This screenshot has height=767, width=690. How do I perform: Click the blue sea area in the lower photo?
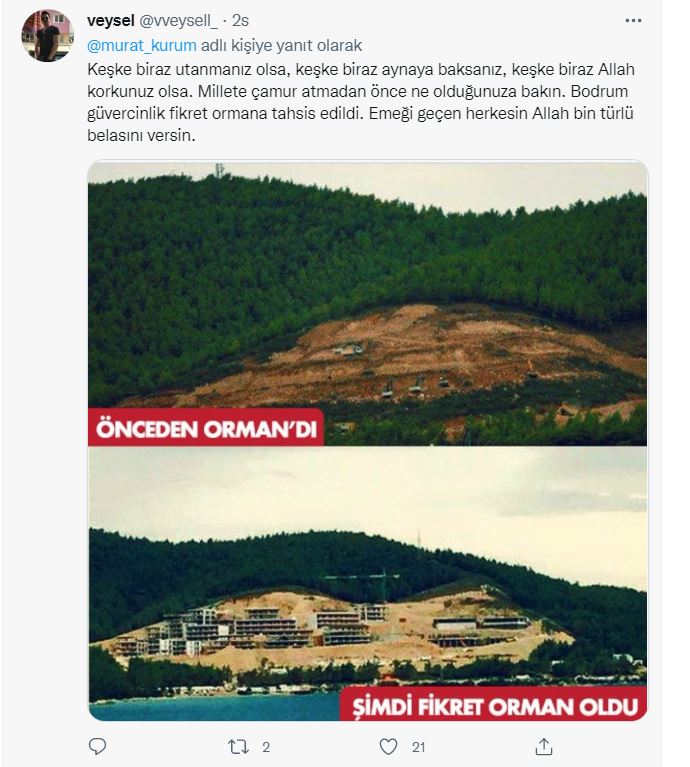tap(214, 707)
